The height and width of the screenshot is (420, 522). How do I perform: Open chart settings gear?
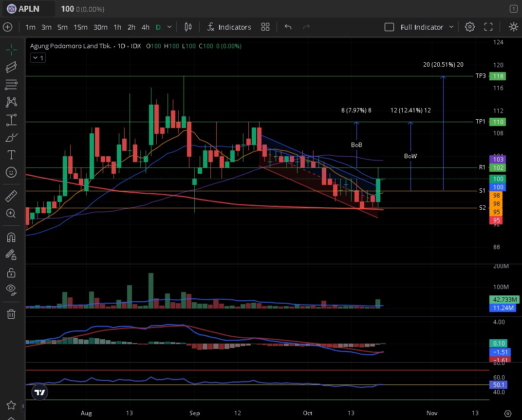coord(469,27)
